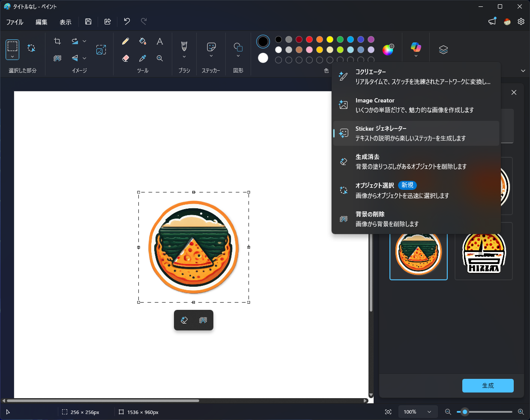Click the Shapes tool icon

click(x=238, y=46)
